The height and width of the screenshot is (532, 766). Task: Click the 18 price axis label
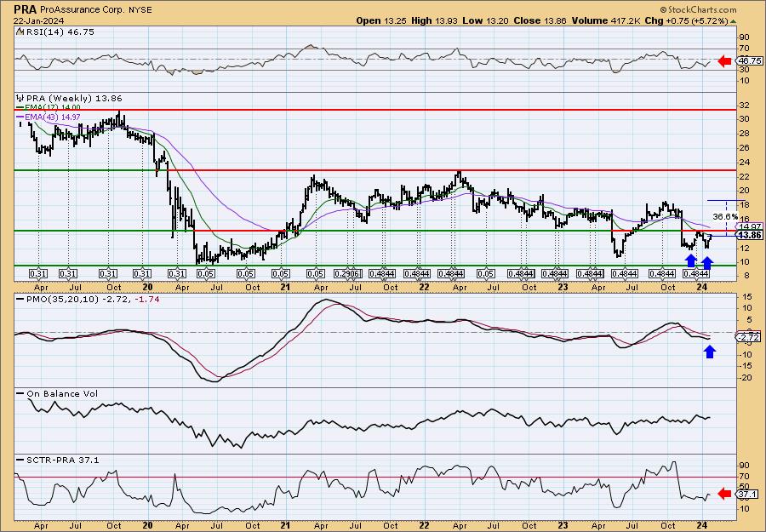(x=745, y=205)
